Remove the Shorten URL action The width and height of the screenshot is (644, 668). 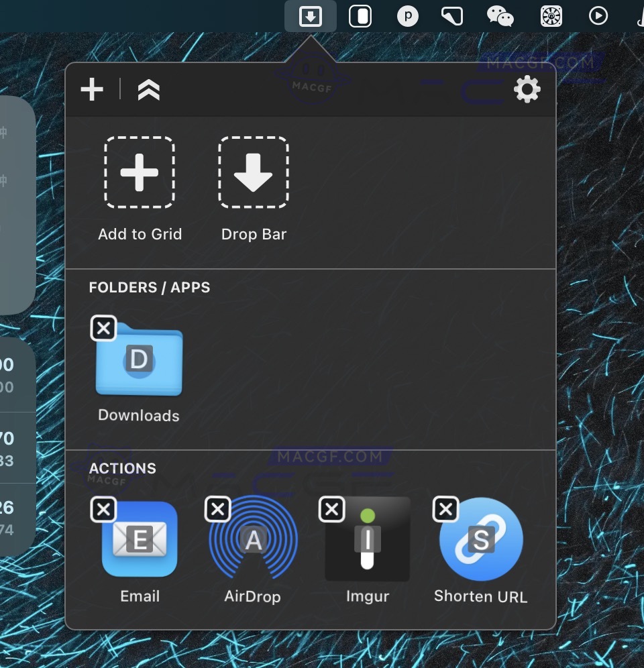(x=445, y=510)
